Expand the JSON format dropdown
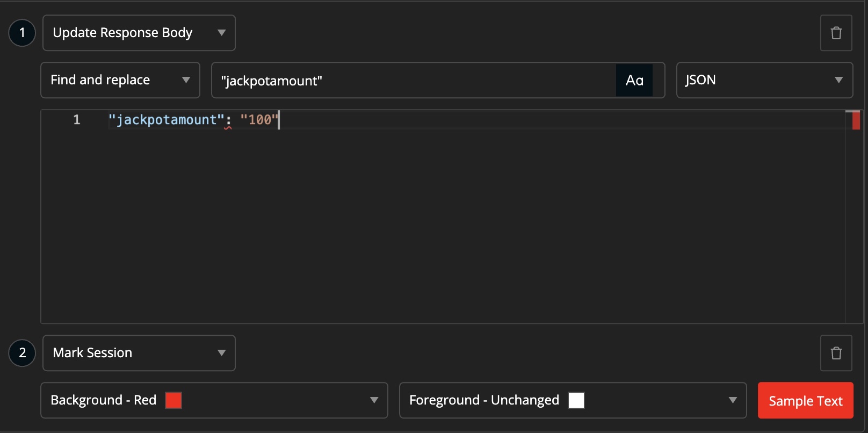This screenshot has width=868, height=433. (764, 80)
